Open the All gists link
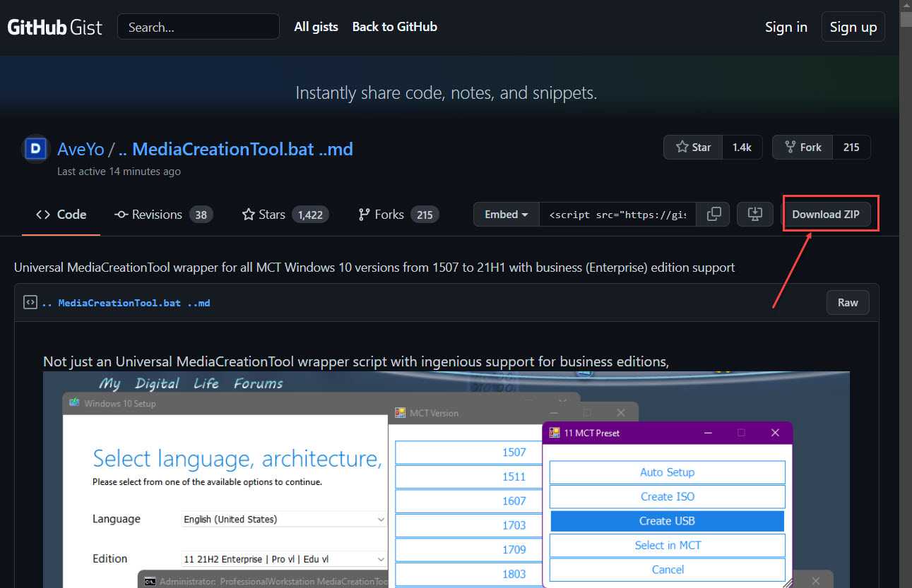The width and height of the screenshot is (912, 588). click(316, 27)
